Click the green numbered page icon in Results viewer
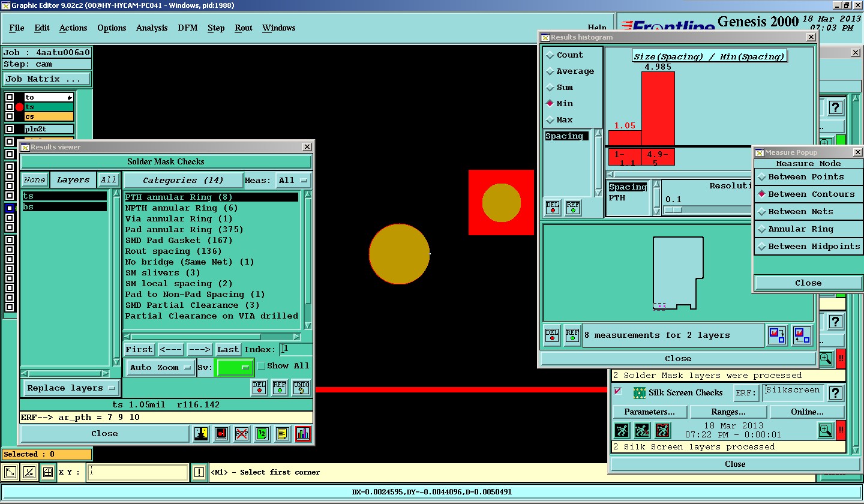 tap(262, 434)
